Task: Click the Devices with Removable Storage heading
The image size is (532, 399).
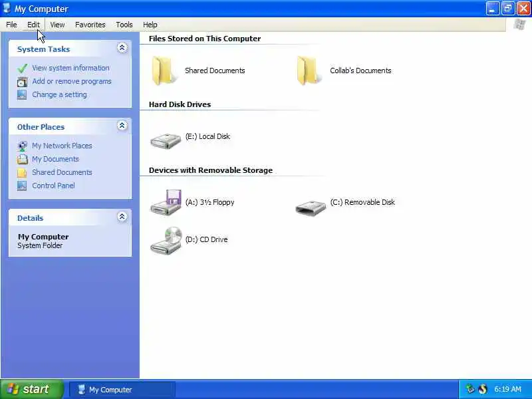Action: point(211,170)
